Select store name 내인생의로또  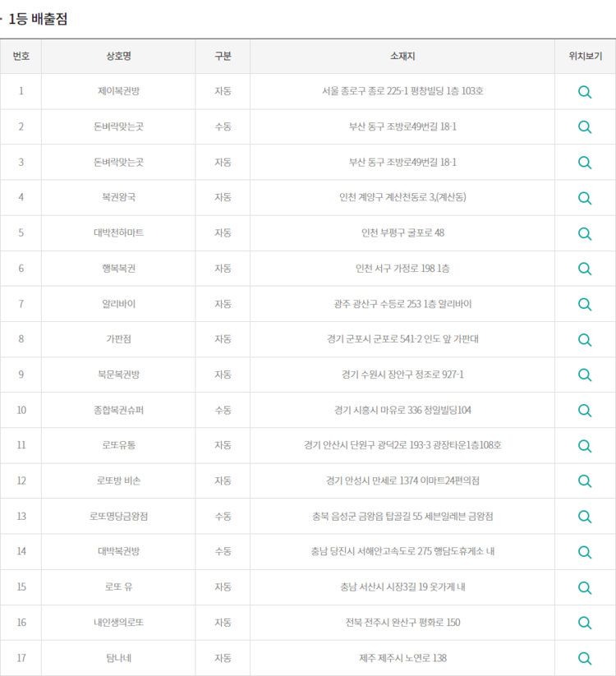click(x=118, y=622)
